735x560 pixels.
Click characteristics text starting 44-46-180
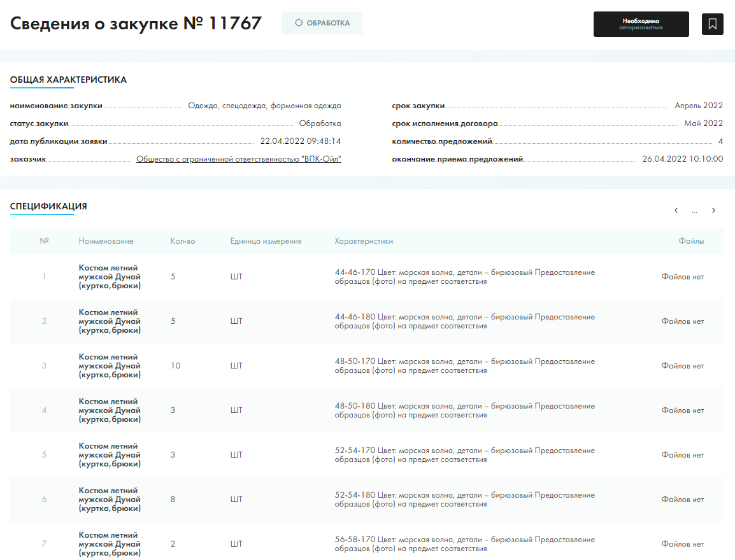coord(464,321)
